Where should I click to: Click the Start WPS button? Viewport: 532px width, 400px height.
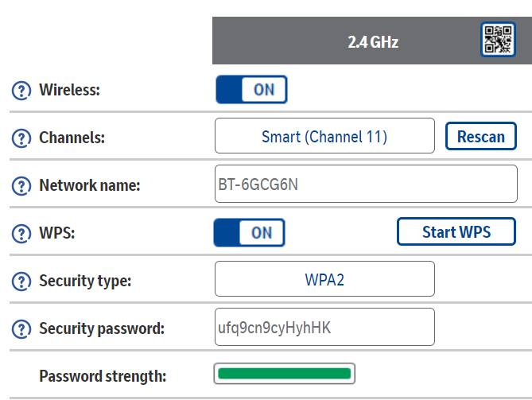click(456, 232)
